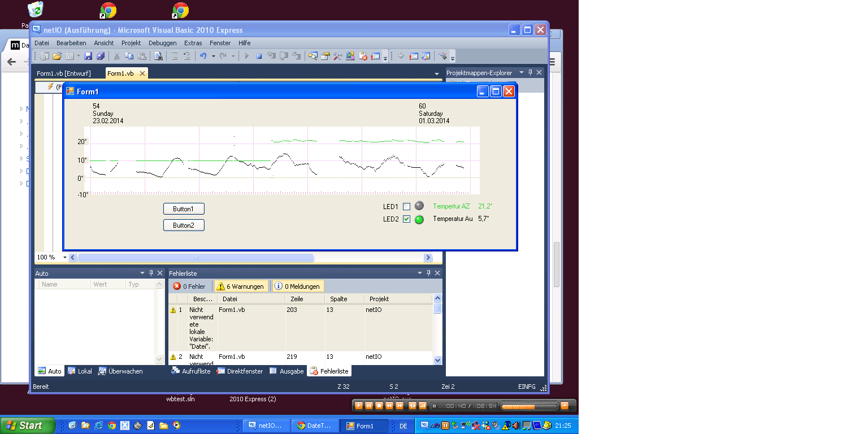
Task: Click the Chrome icon in the quick launch bar
Action: [x=112, y=425]
